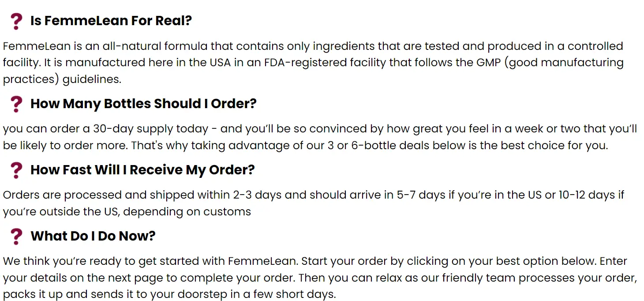
Task: Click the sentence starting 'you can order a 30-day supply'
Action: coord(320,137)
